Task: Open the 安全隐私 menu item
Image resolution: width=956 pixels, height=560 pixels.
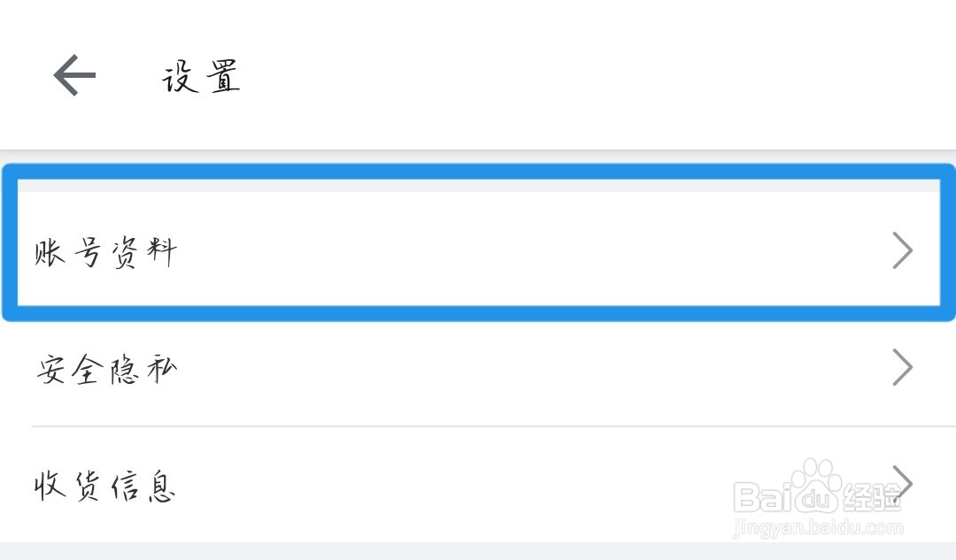Action: 106,369
